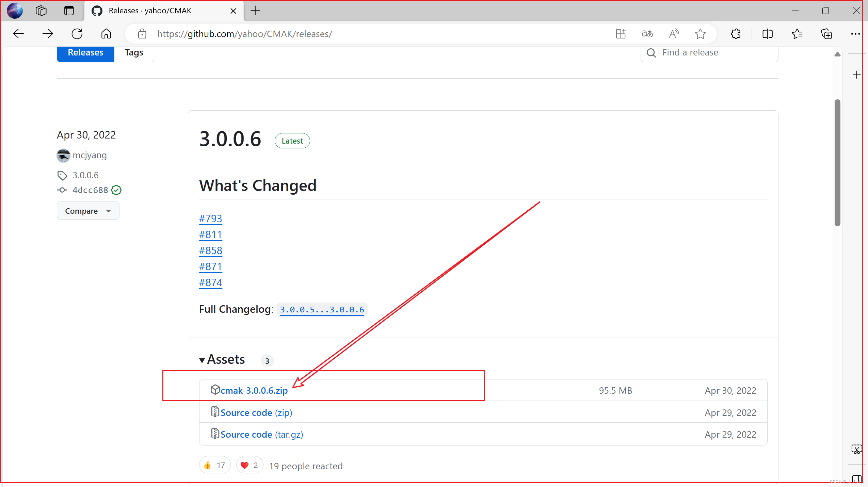Click the browser favorites star icon
868x487 pixels.
point(701,34)
